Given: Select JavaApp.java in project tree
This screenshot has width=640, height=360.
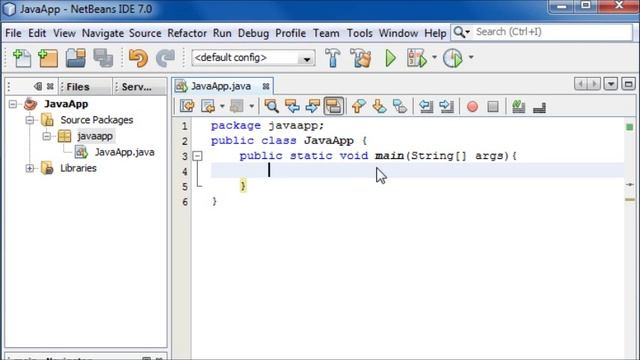Looking at the screenshot, I should tap(124, 152).
